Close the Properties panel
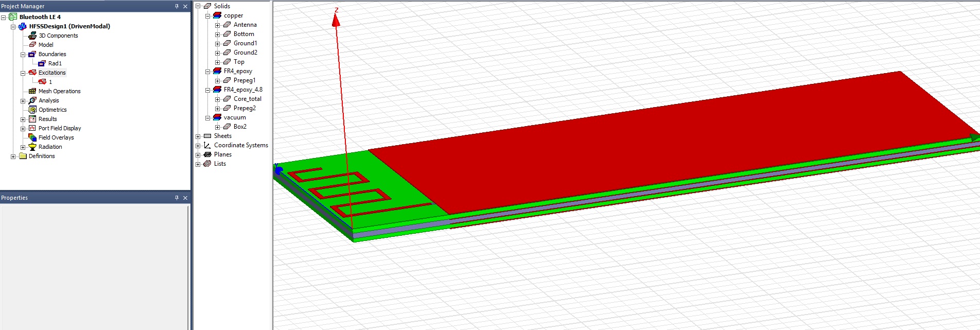 point(185,198)
